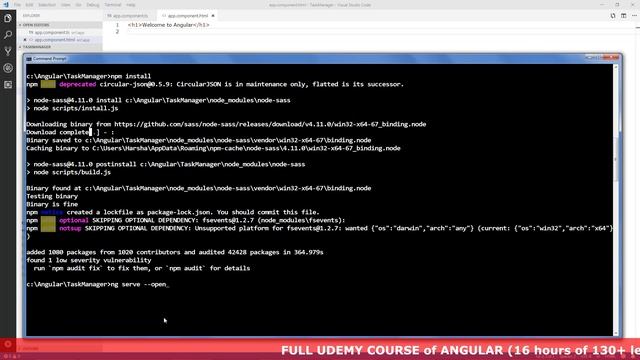The height and width of the screenshot is (360, 640).
Task: Select app.component.html in Open Editors
Action: tap(60, 40)
